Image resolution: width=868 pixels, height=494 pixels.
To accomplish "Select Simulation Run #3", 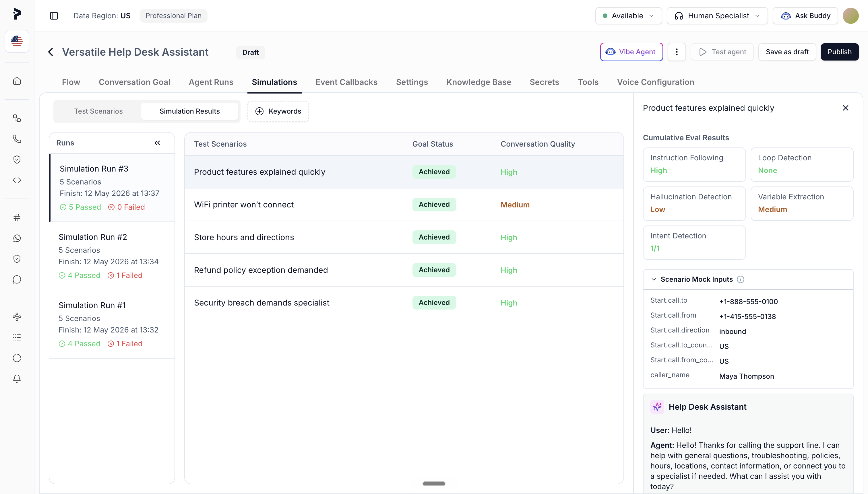I will point(112,188).
